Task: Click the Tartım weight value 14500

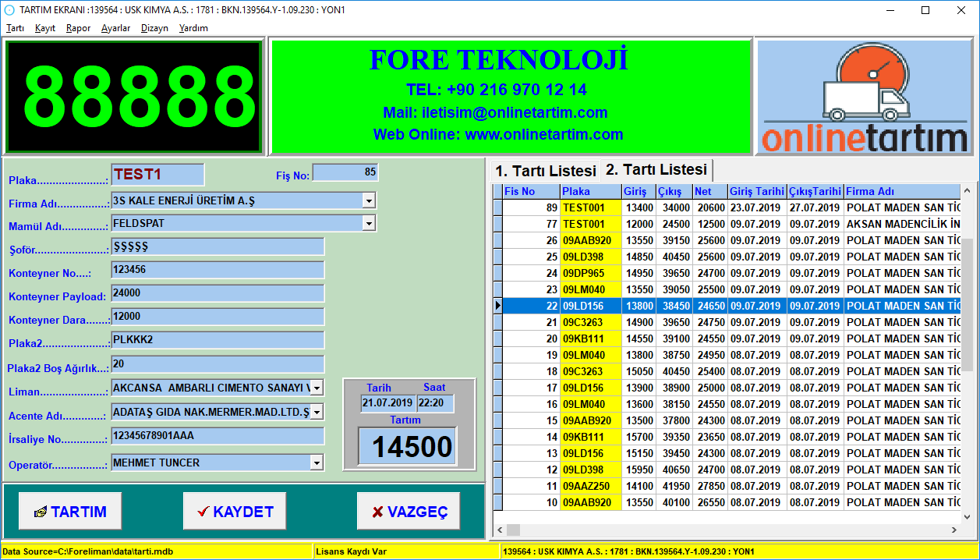Action: 407,446
